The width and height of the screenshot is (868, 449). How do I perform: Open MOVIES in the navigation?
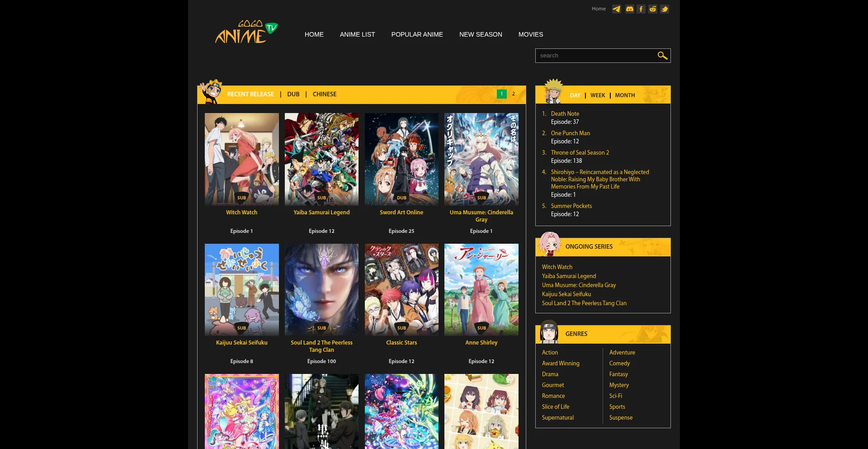pos(531,34)
